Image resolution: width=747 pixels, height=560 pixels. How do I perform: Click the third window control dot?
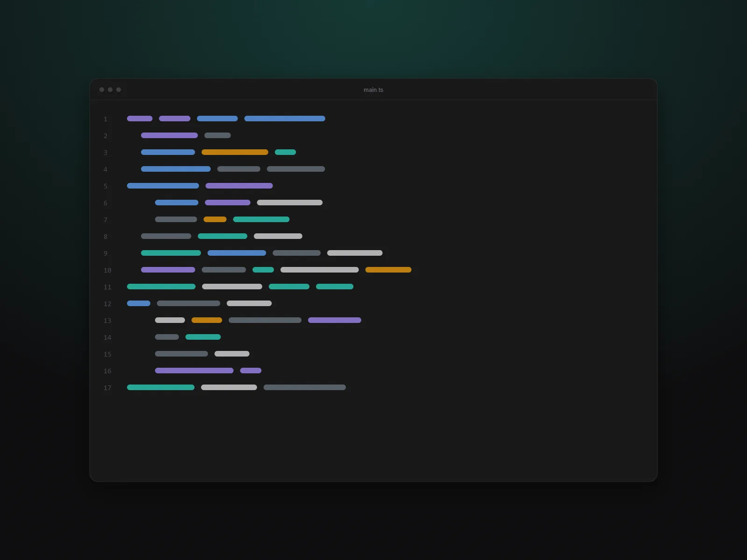(x=119, y=90)
